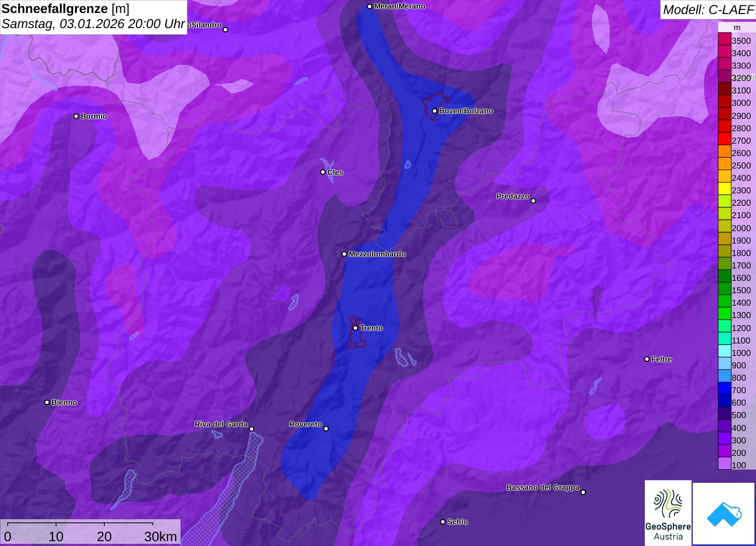
Task: Click the Bormio map label
Action: pos(94,116)
